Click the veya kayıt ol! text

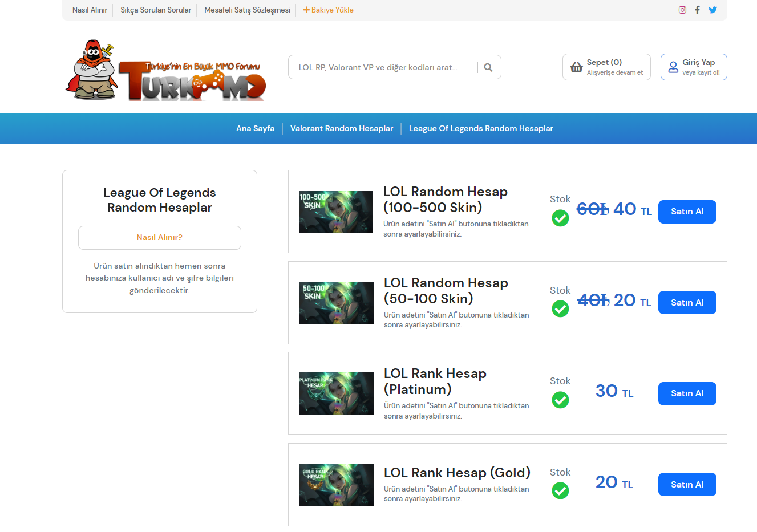click(701, 73)
